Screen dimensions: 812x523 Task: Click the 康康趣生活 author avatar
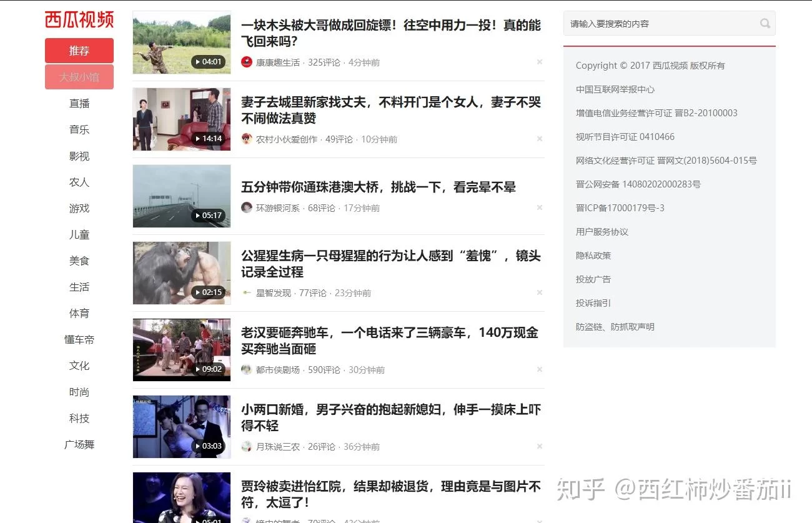click(247, 62)
